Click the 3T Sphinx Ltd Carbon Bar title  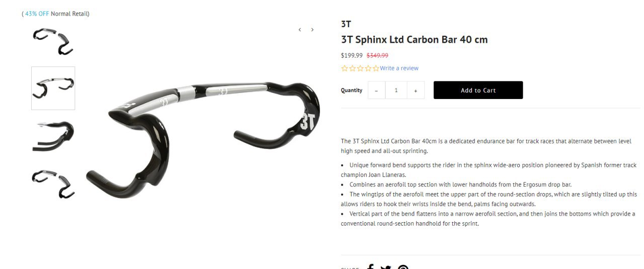pos(414,39)
